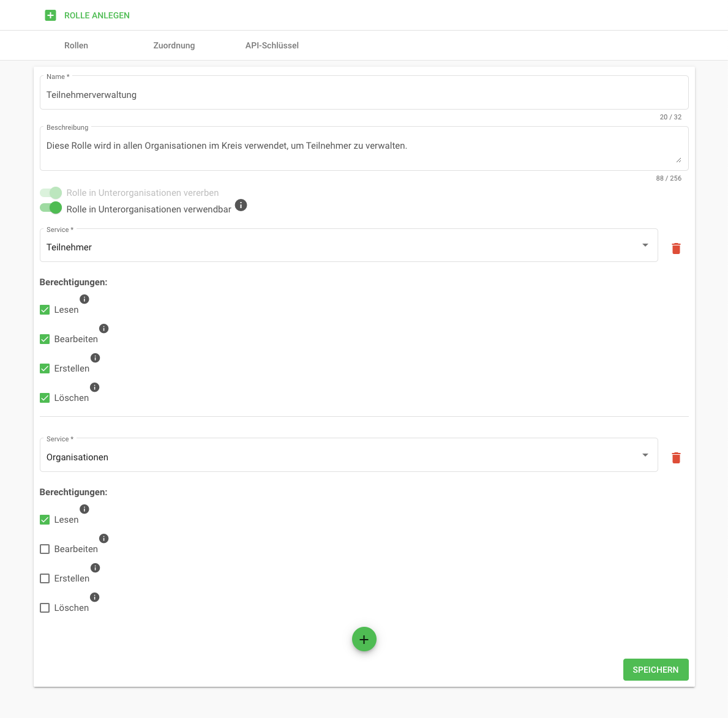Image resolution: width=728 pixels, height=718 pixels.
Task: Disable 'Rolle in Unterorganisationen verwendbar' toggle
Action: [51, 208]
